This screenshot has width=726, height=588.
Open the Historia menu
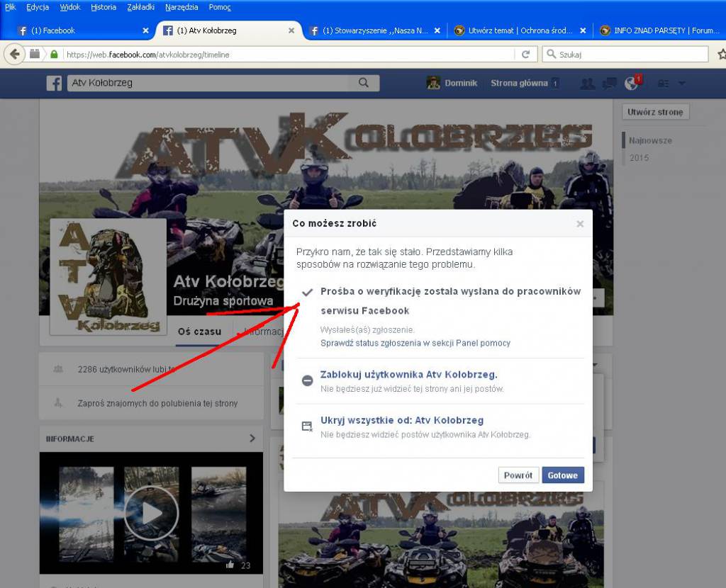[104, 7]
